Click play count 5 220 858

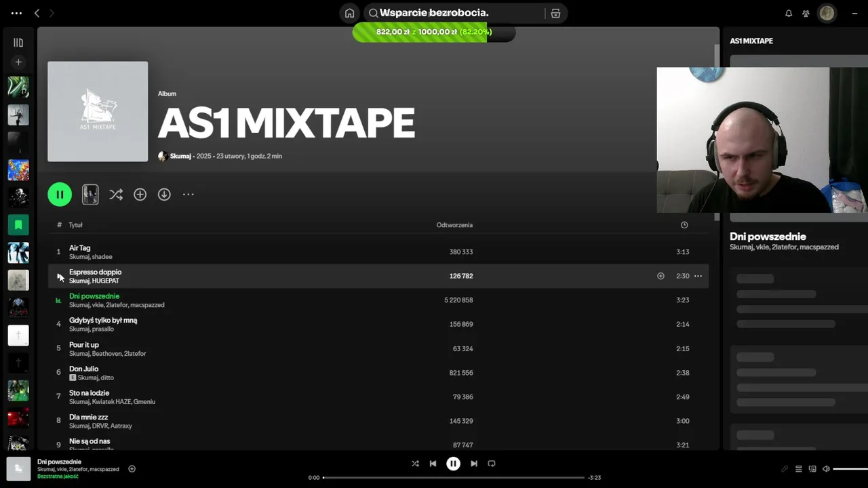tap(458, 300)
